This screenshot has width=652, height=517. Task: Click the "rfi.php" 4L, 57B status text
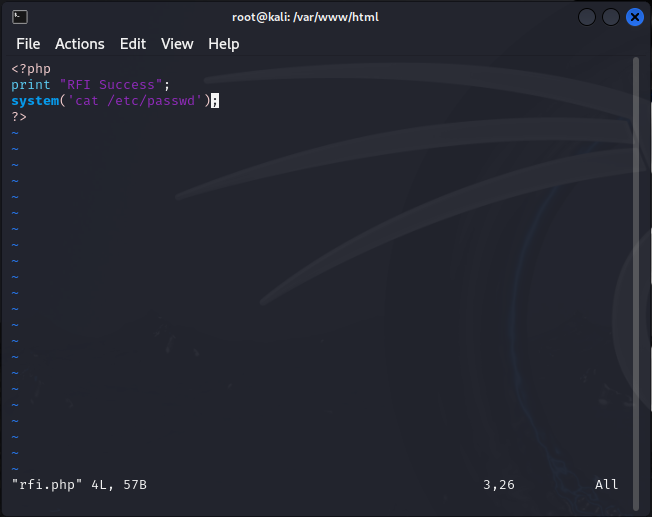click(79, 485)
